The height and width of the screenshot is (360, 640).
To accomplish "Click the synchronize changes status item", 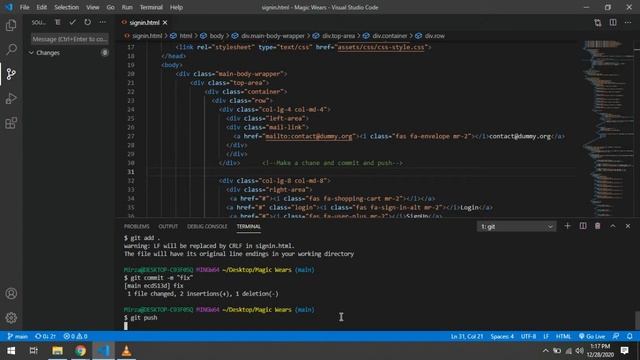I will coord(45,336).
